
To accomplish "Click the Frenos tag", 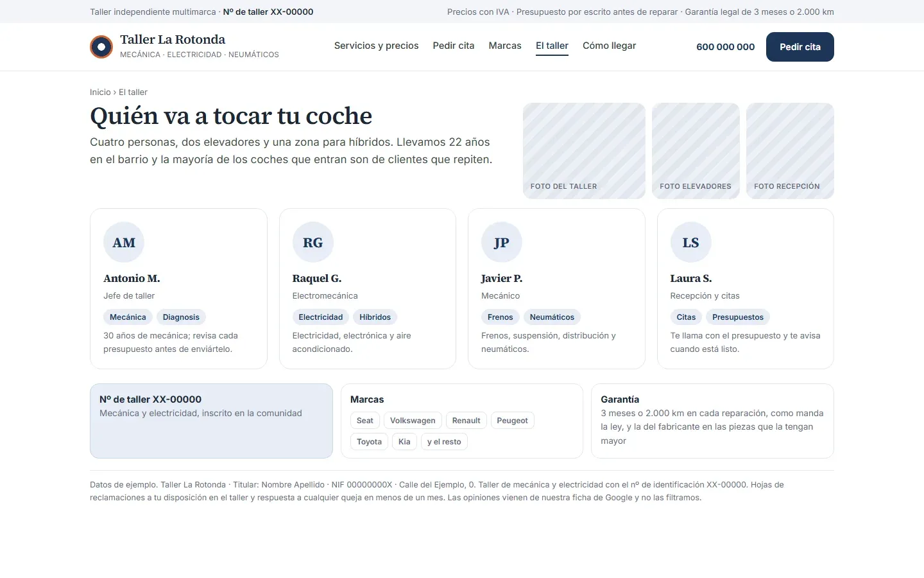I will coord(501,317).
